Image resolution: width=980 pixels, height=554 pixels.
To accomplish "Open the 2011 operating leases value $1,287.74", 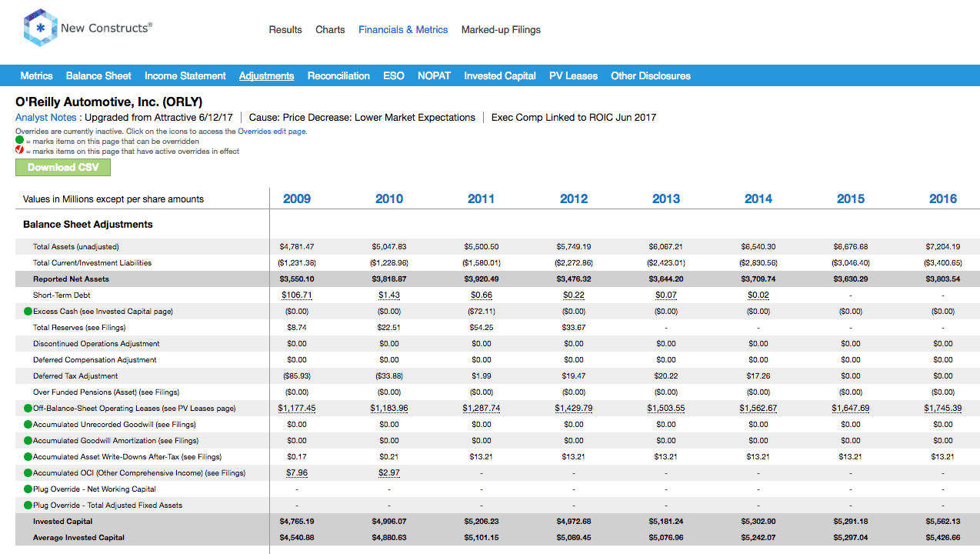I will [x=482, y=409].
